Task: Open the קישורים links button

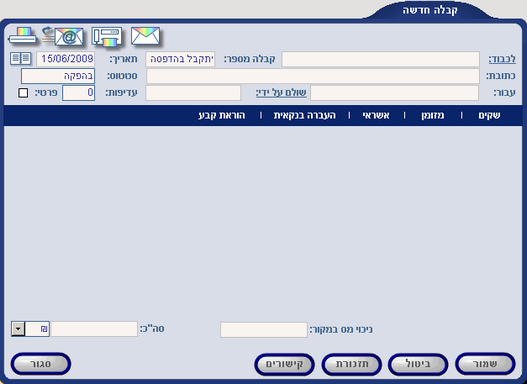Action: [x=284, y=364]
